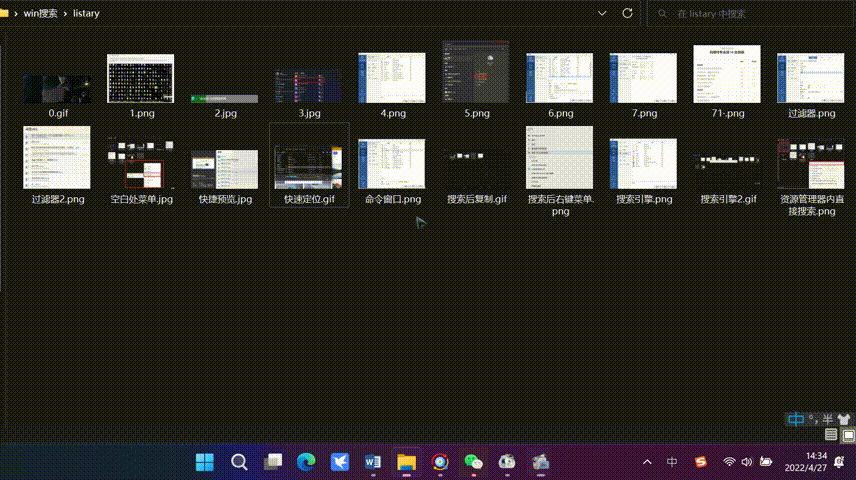Open Word from the taskbar

coord(373,462)
